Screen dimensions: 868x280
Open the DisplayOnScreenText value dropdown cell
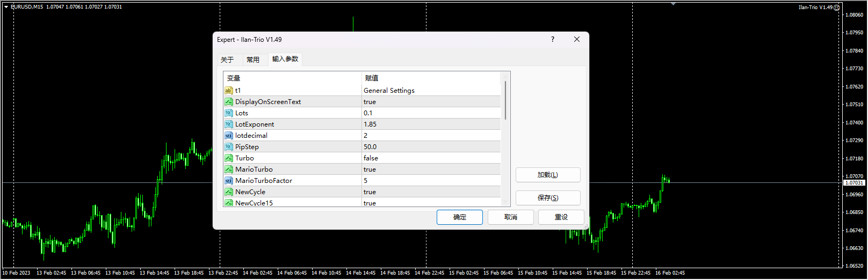[x=431, y=102]
